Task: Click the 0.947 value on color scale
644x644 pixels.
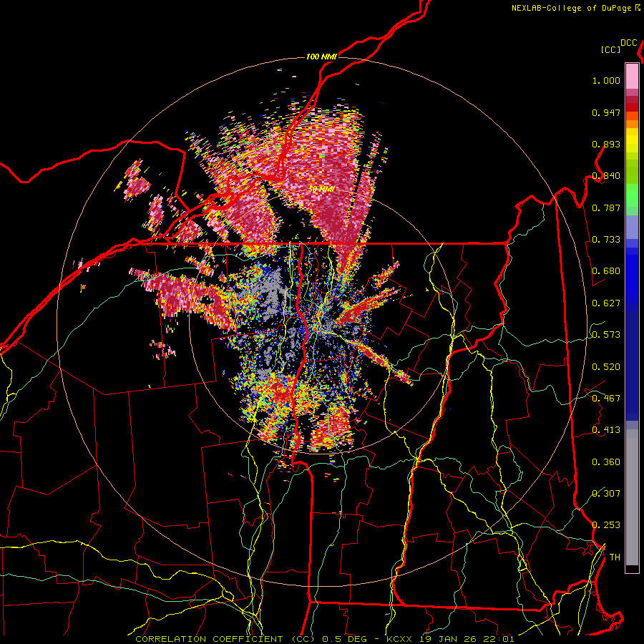Action: point(606,112)
